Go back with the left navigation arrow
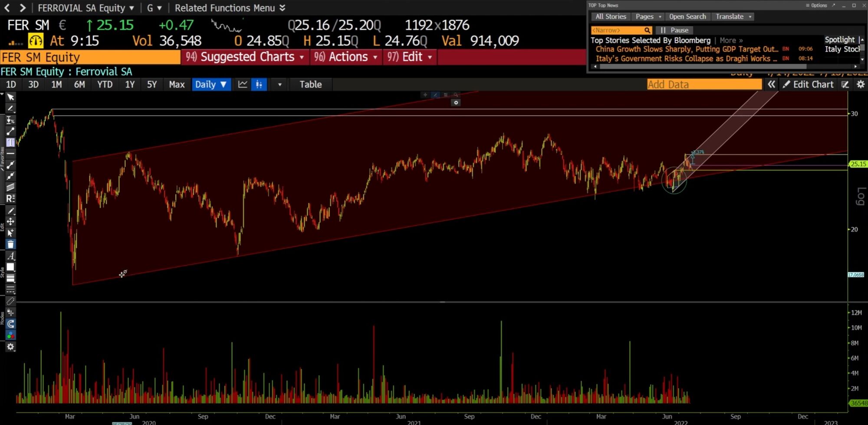This screenshot has width=868, height=425. pyautogui.click(x=7, y=8)
